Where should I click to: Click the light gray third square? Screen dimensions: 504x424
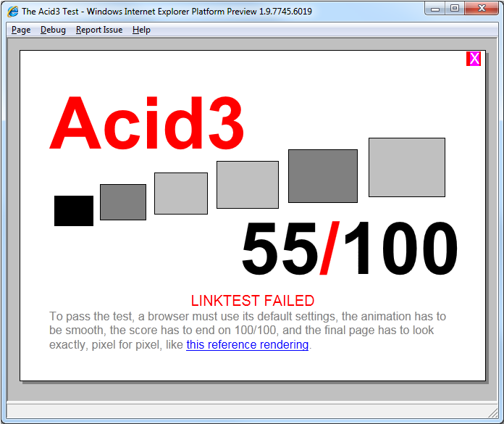181,194
